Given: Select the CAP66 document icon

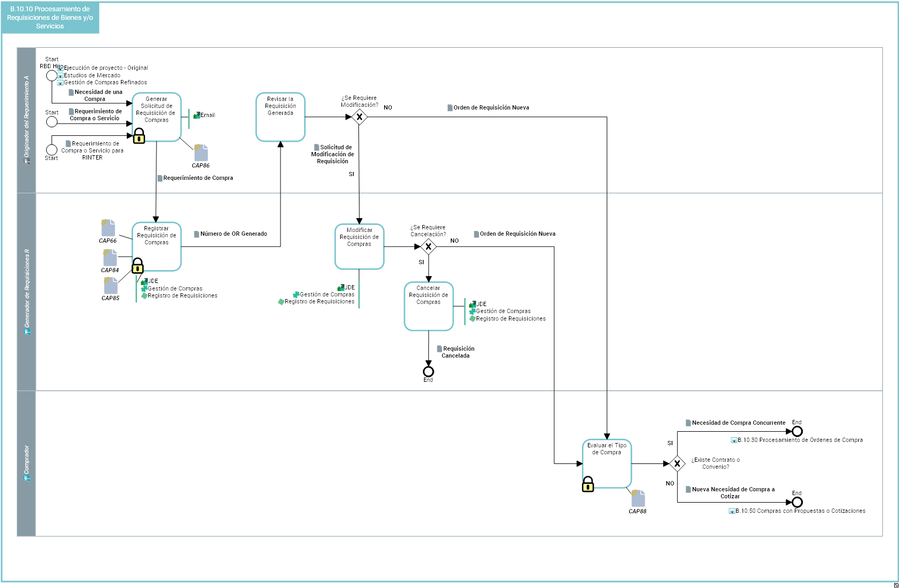Looking at the screenshot, I should point(108,228).
